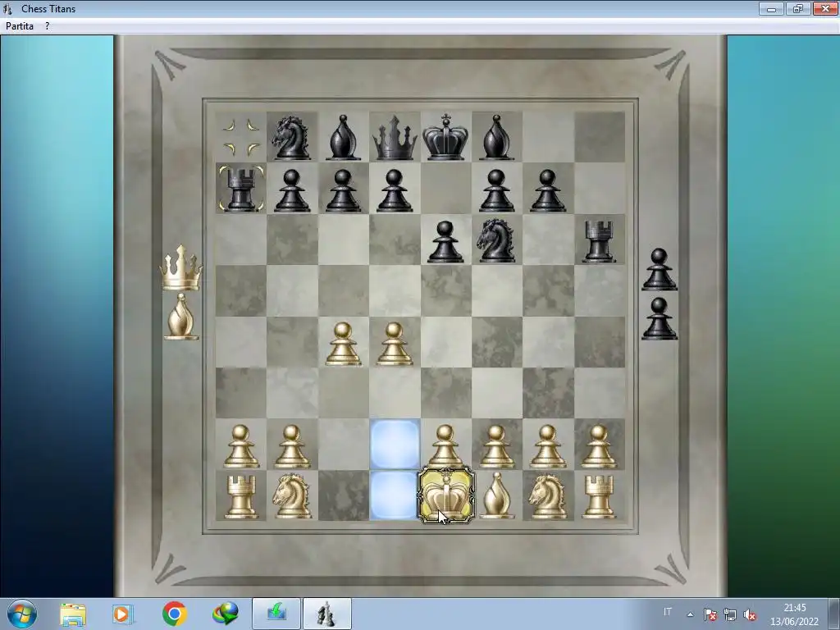The height and width of the screenshot is (630, 840).
Task: Click the black bishop on c8
Action: click(343, 137)
